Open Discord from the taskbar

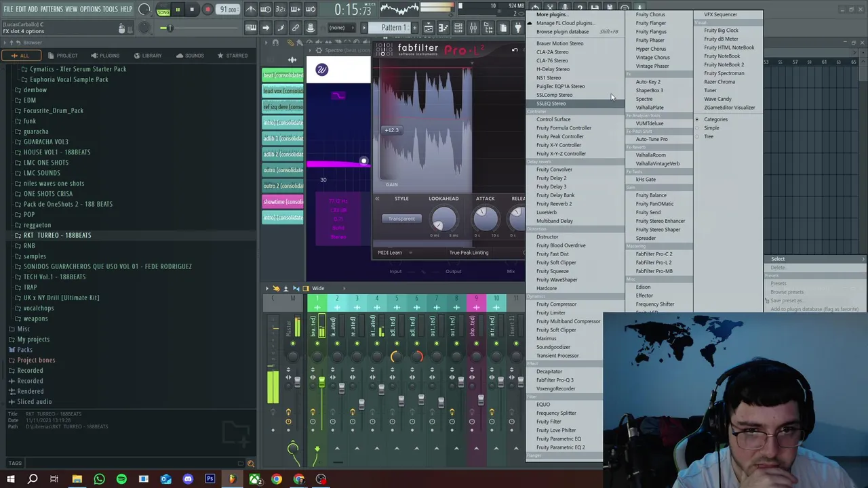tap(188, 479)
